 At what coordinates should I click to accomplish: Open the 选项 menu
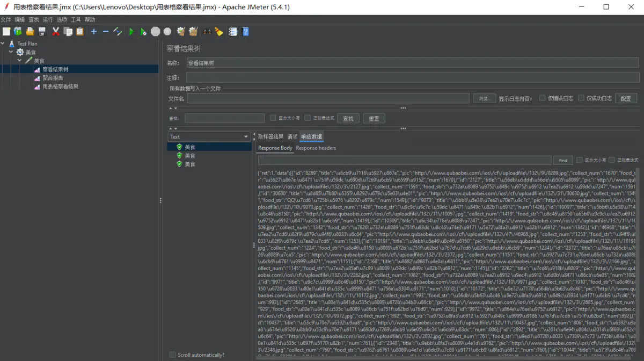62,19
